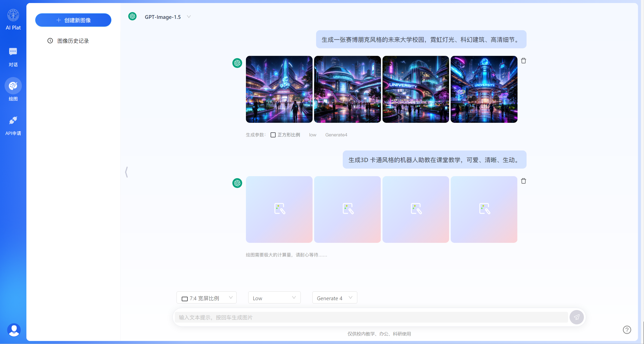The height and width of the screenshot is (344, 644).
Task: Open first cyberpunk university thumbnail
Action: (279, 89)
